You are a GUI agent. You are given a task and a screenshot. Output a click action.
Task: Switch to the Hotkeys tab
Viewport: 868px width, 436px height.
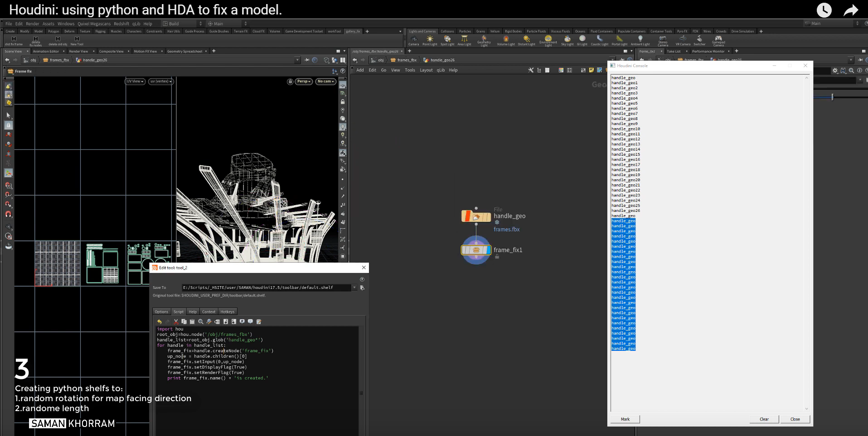(228, 311)
